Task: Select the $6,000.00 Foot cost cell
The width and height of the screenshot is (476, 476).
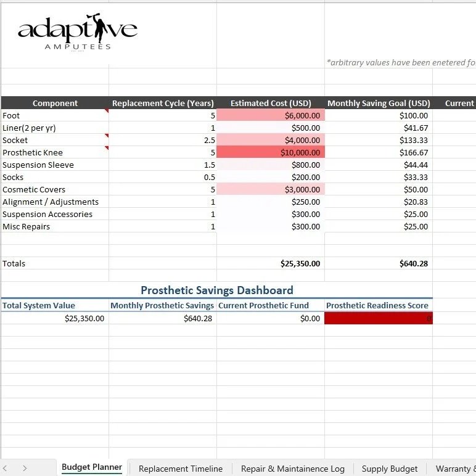Action: (x=271, y=116)
